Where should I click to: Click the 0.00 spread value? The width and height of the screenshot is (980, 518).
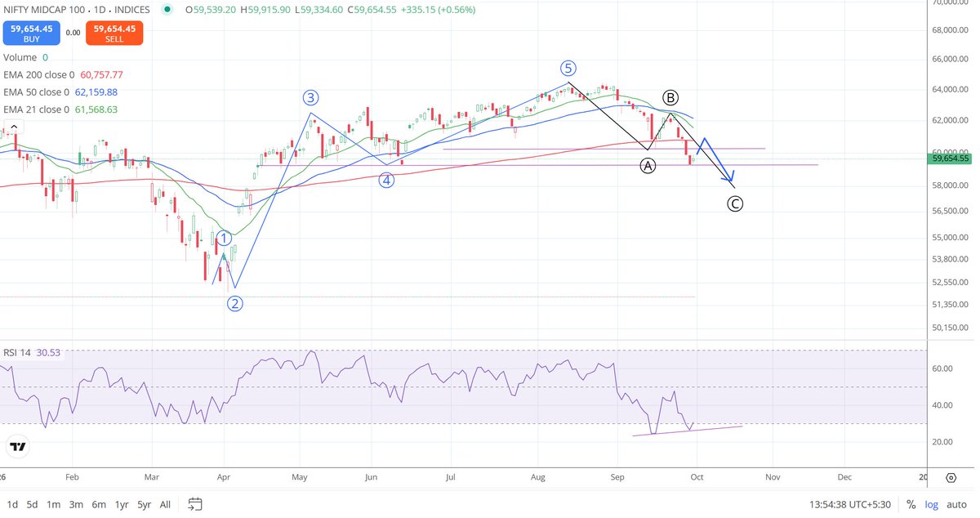click(73, 33)
